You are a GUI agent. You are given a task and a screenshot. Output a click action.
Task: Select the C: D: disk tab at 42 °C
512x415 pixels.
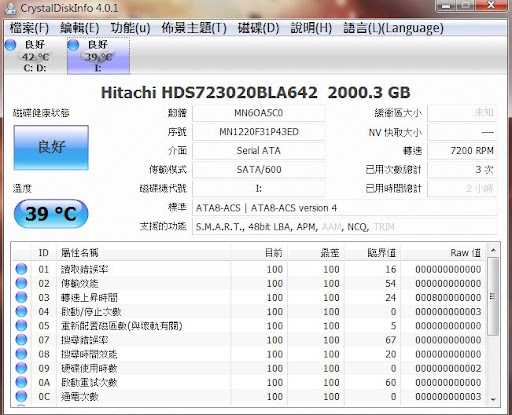pos(35,56)
